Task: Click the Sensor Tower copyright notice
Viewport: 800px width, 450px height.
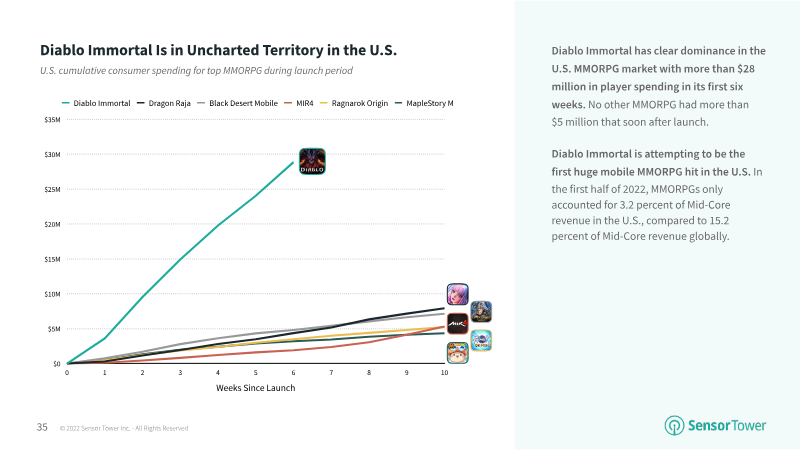Action: pyautogui.click(x=123, y=429)
